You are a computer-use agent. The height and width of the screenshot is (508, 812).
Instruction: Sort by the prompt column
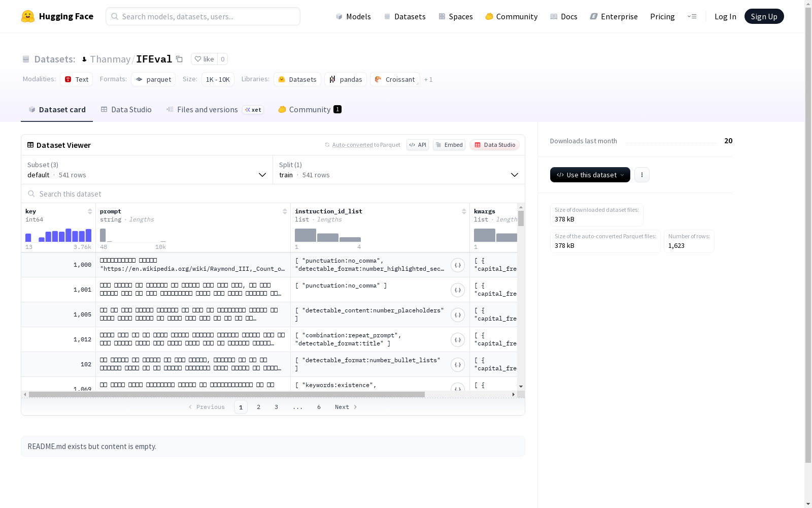coord(285,211)
